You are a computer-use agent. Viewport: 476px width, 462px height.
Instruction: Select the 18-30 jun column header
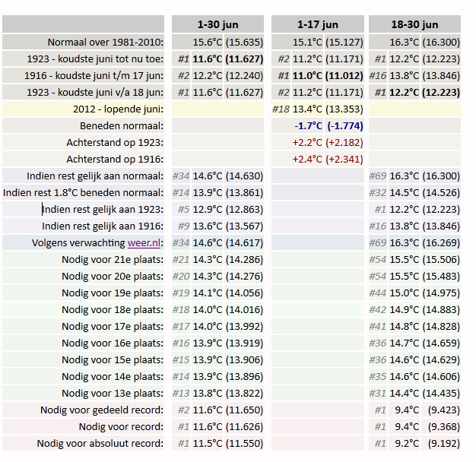(x=414, y=24)
